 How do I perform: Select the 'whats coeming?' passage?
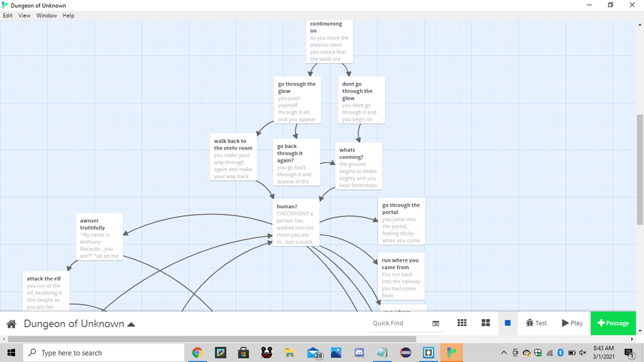click(358, 166)
